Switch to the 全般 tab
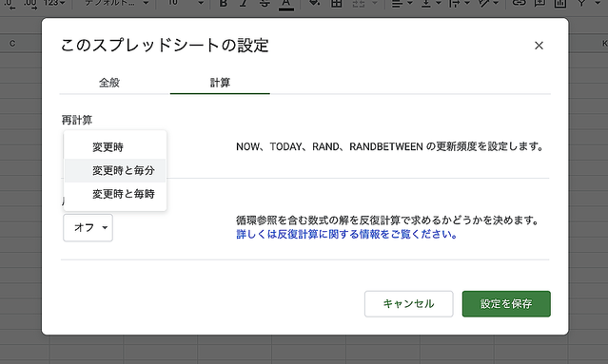Viewport: 608px width, 364px height. [x=109, y=83]
